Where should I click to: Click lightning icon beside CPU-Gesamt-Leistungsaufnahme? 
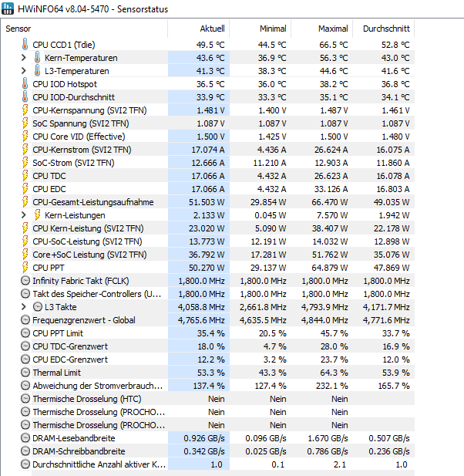pos(25,202)
